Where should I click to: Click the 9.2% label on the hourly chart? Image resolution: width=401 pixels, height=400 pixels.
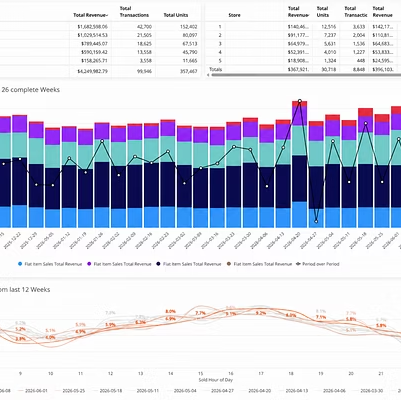[x=261, y=313]
